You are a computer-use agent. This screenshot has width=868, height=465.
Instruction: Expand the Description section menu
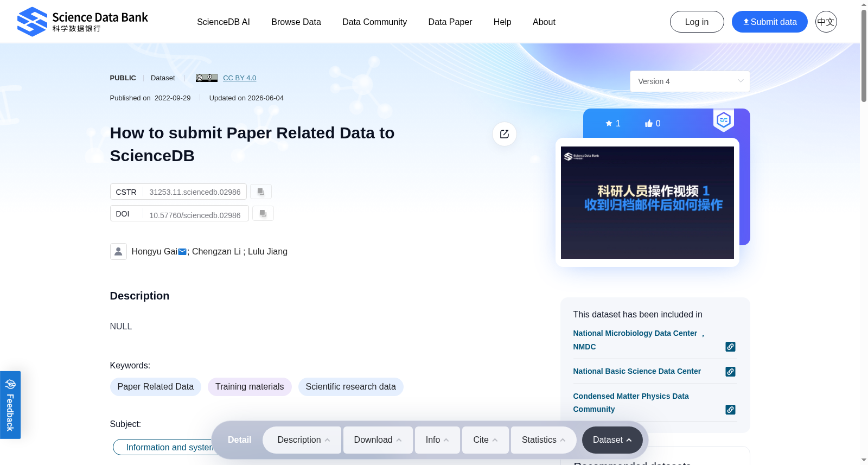click(302, 440)
